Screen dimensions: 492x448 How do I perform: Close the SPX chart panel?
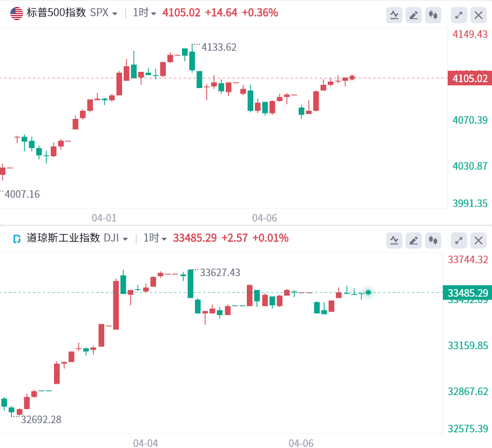pos(478,15)
